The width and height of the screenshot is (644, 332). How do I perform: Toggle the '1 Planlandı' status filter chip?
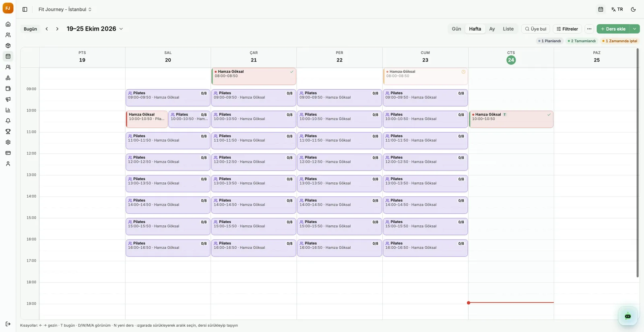[x=550, y=41]
